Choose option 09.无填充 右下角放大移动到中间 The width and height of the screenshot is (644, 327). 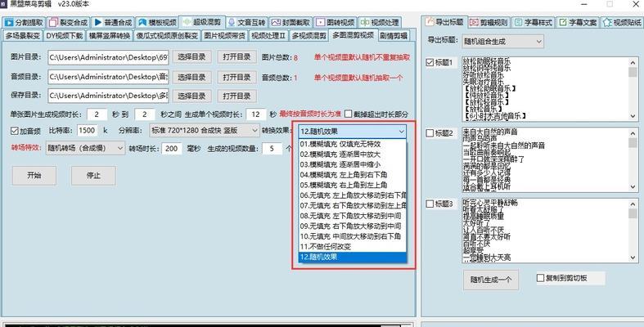(x=353, y=226)
